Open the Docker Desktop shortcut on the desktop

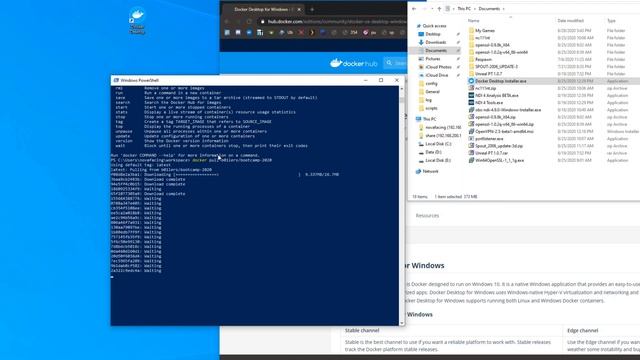tap(137, 20)
